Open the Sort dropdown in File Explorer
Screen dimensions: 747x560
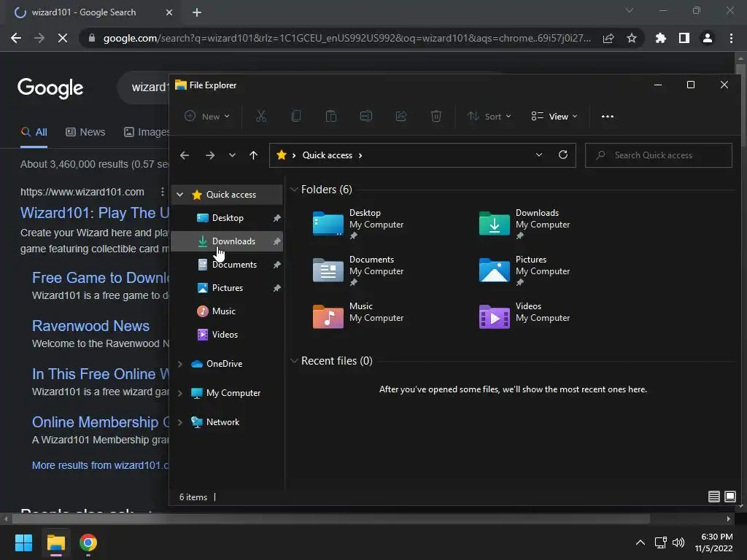[489, 116]
